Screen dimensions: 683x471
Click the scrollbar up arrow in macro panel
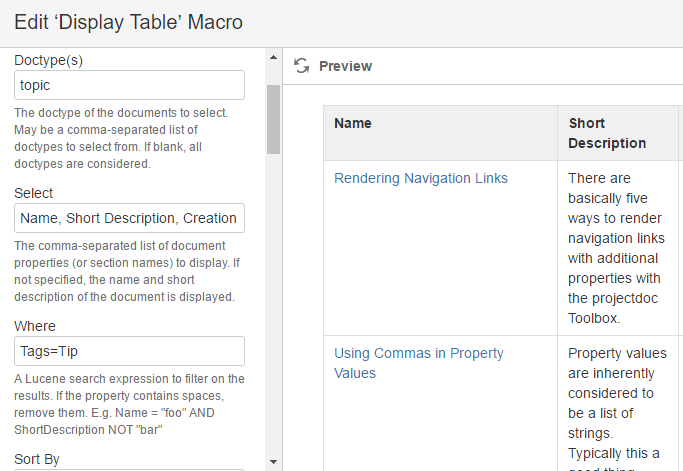coord(273,57)
